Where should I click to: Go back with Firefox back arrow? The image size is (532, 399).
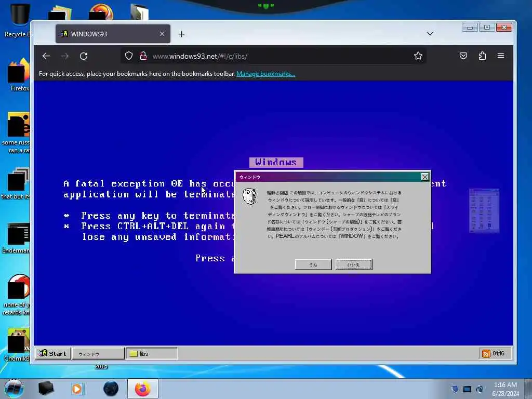pos(46,56)
